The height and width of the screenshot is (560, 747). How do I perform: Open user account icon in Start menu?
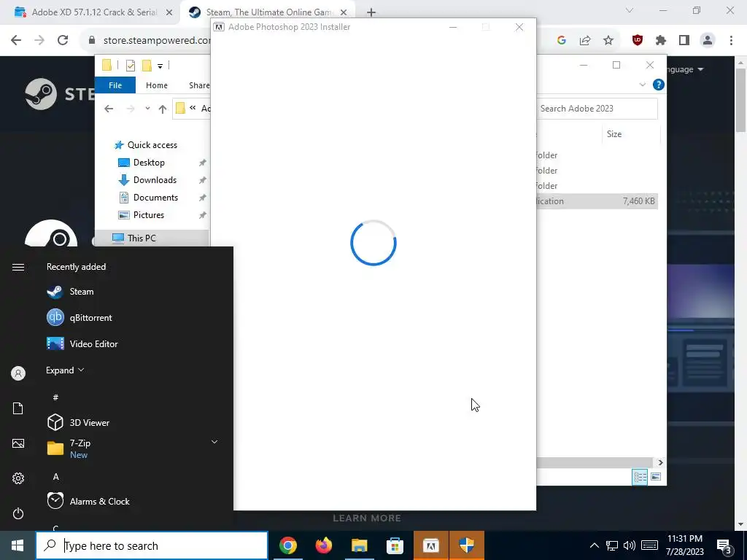pyautogui.click(x=18, y=373)
